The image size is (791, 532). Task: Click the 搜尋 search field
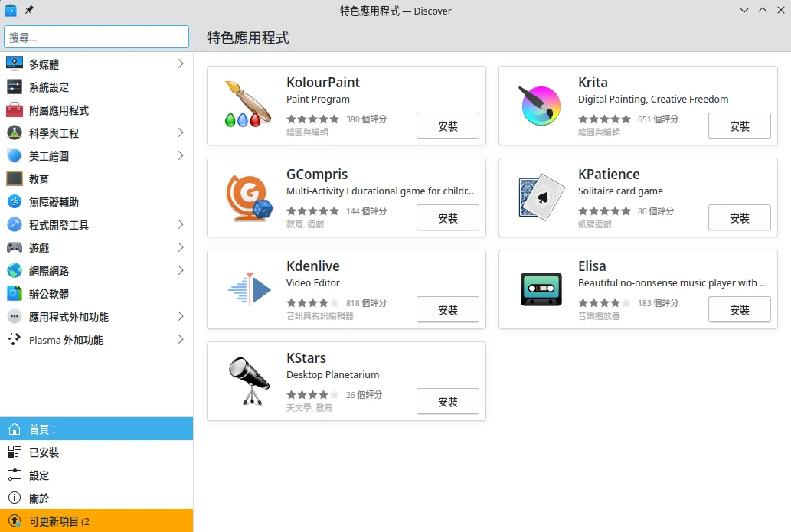[96, 38]
